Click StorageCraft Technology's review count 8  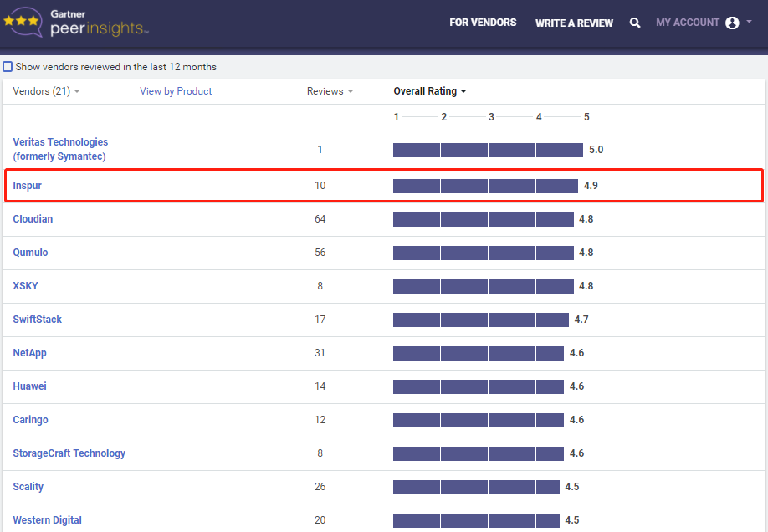(x=320, y=453)
